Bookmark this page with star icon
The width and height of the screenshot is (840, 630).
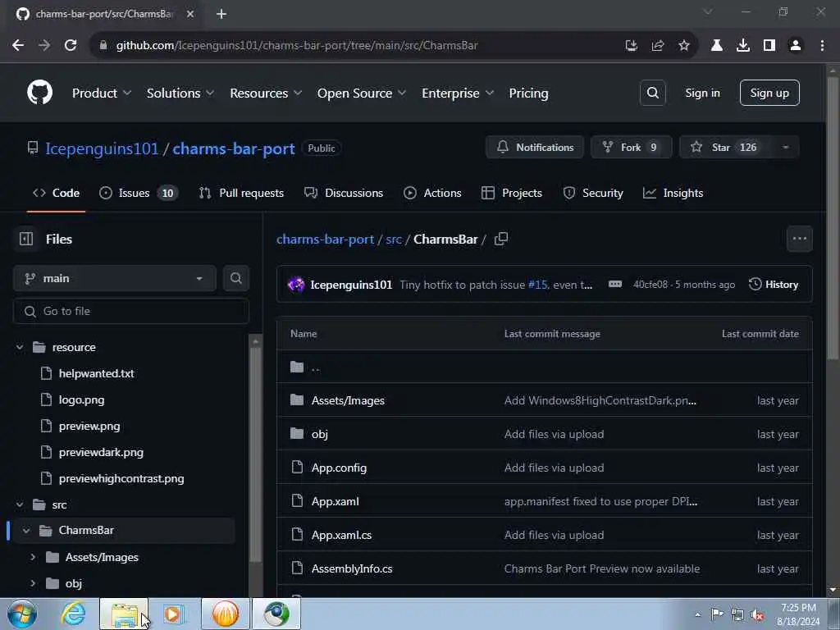(x=684, y=46)
